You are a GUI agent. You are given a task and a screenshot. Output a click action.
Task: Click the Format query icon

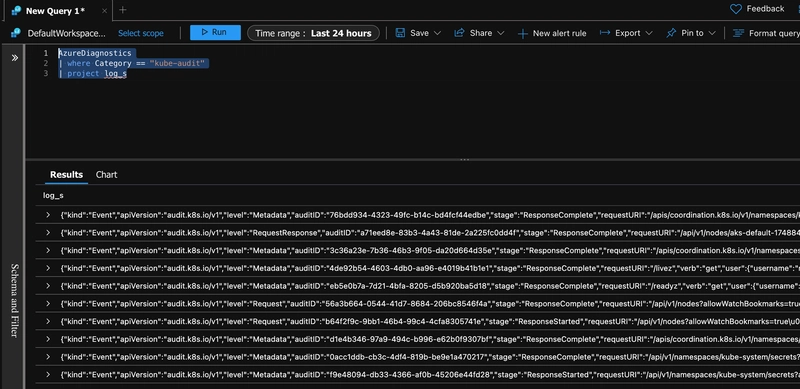point(738,33)
